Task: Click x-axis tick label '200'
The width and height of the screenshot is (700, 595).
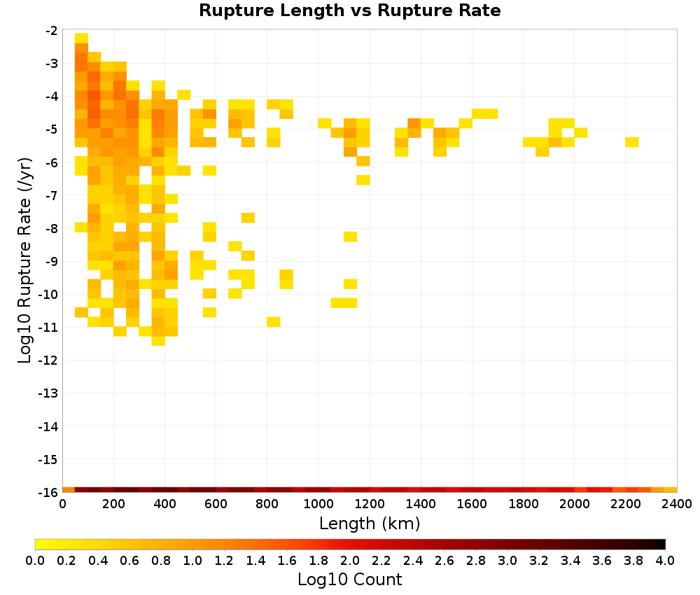Action: pyautogui.click(x=113, y=505)
